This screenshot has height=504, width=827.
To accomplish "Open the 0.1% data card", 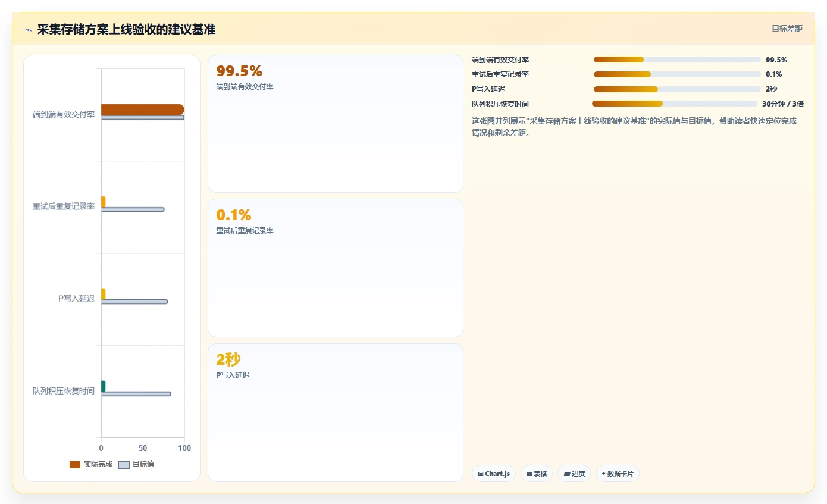I will (335, 268).
